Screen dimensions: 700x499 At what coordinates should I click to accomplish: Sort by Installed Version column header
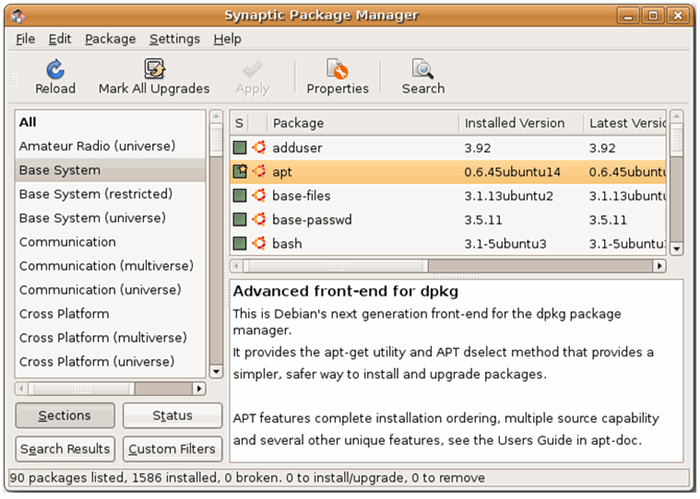click(x=521, y=123)
